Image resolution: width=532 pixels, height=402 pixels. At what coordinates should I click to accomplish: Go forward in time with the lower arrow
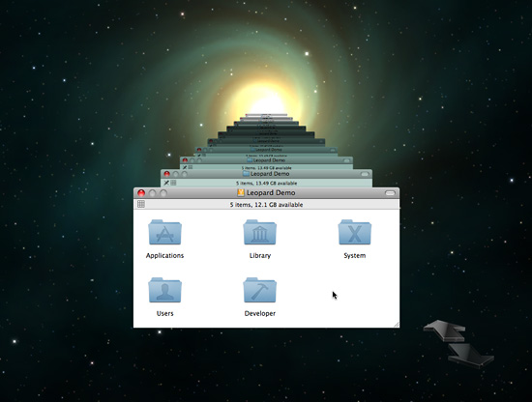coord(471,356)
